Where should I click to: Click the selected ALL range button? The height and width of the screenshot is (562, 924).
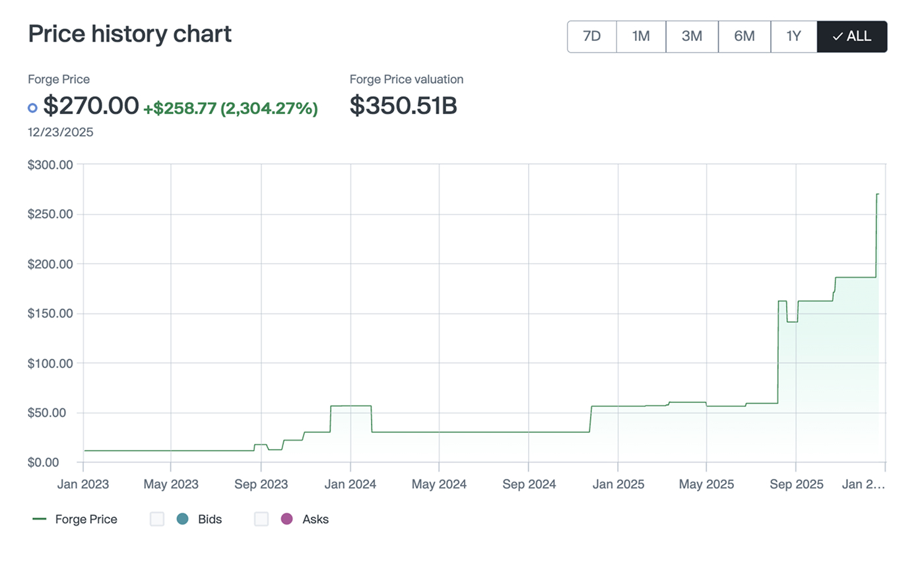pyautogui.click(x=851, y=36)
